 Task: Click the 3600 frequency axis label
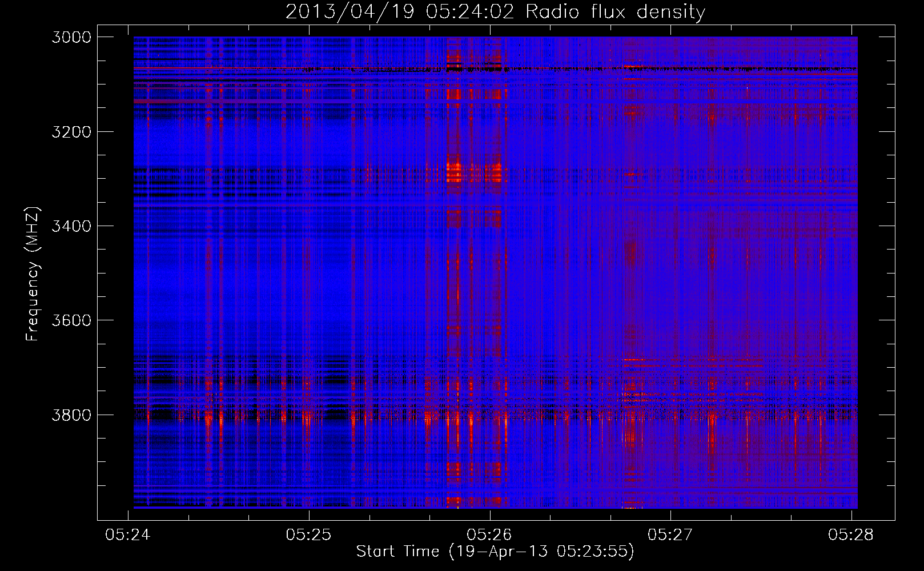click(71, 320)
